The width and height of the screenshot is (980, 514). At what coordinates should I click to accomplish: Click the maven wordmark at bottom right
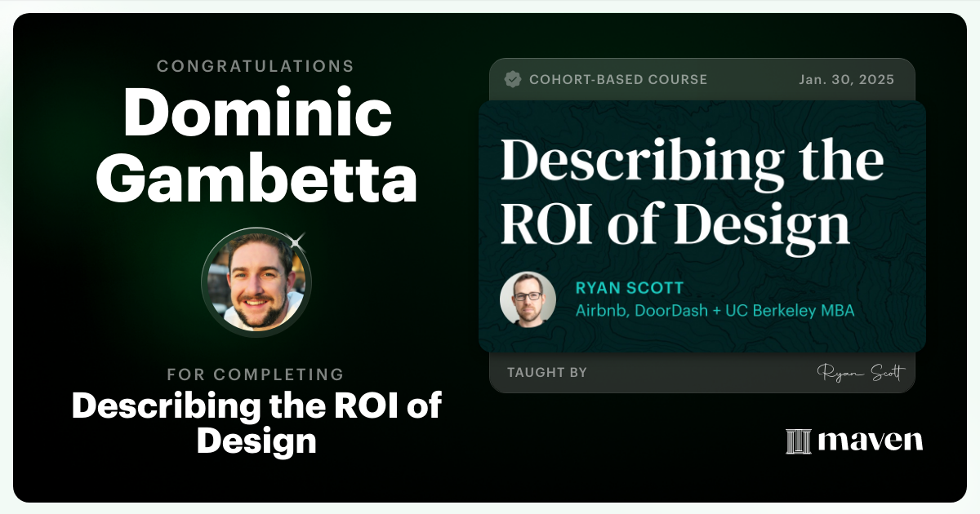tap(870, 441)
